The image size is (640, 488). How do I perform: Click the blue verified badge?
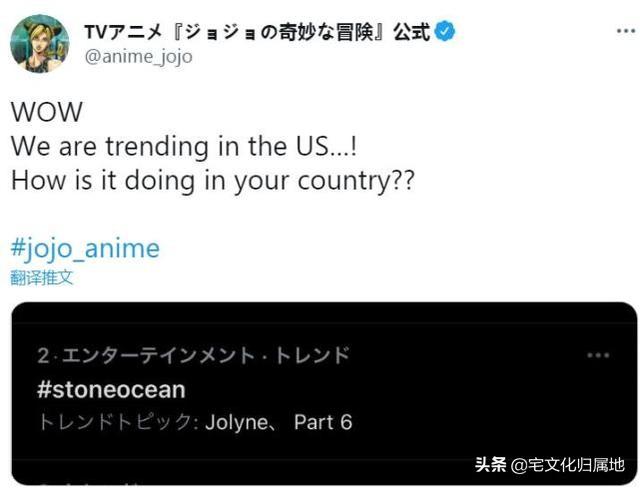click(445, 32)
